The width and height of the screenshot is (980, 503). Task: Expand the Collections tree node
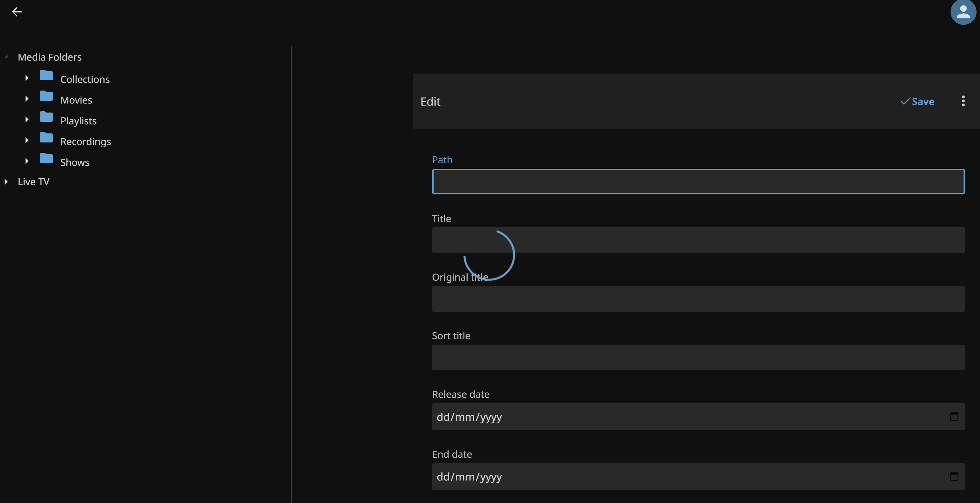coord(27,78)
